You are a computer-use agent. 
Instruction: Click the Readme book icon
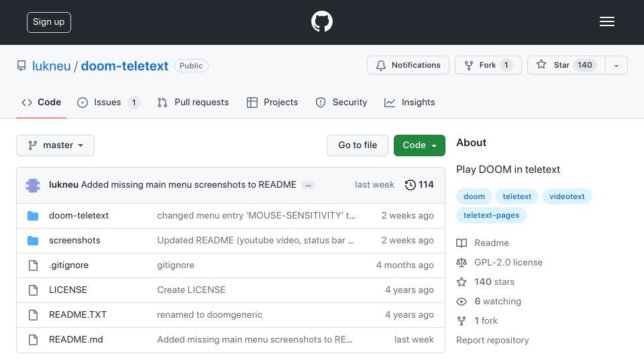tap(462, 243)
